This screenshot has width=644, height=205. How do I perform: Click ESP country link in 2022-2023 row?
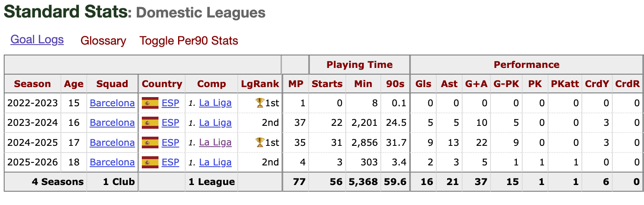(170, 103)
